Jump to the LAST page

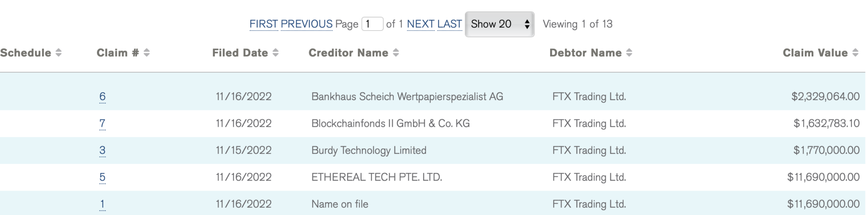449,24
